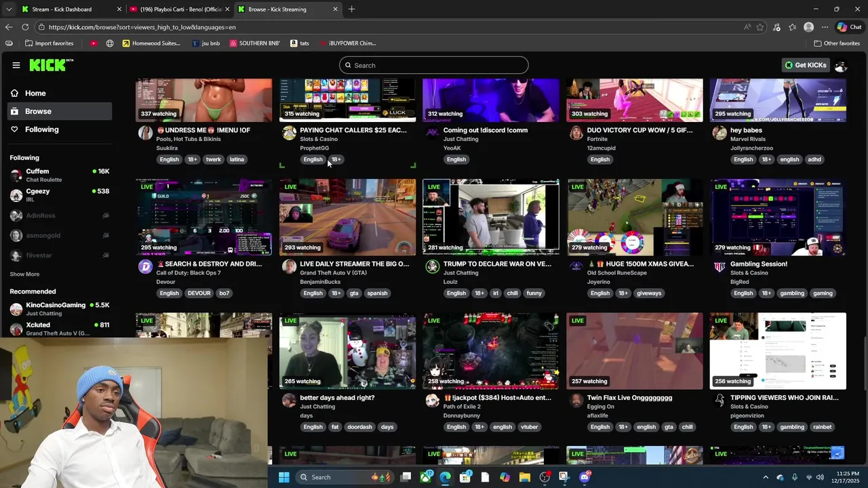Open the Copilot Chat button
This screenshot has width=868, height=488.
pyautogui.click(x=849, y=27)
